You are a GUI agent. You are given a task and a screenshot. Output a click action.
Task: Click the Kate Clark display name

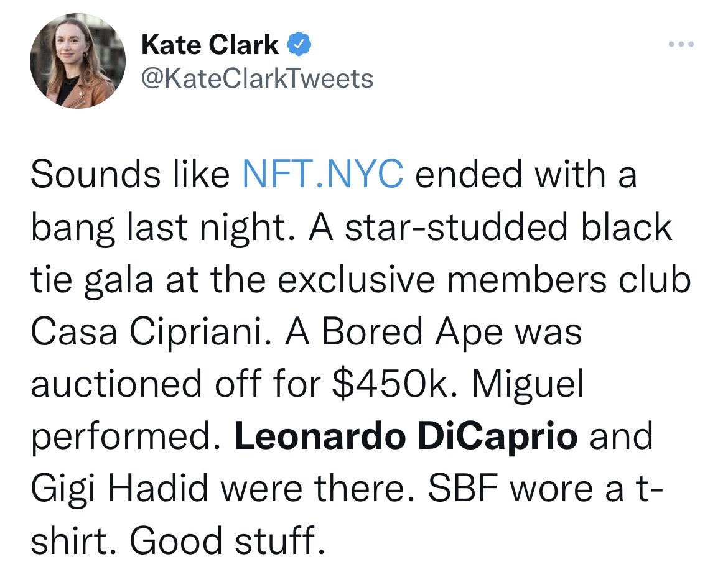tap(210, 45)
